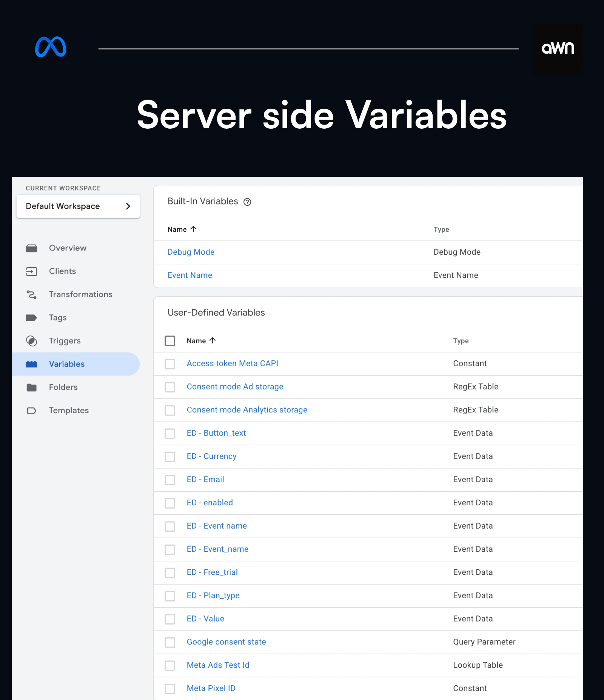Click the Debug Mode built-in variable
The image size is (604, 700).
pyautogui.click(x=191, y=252)
